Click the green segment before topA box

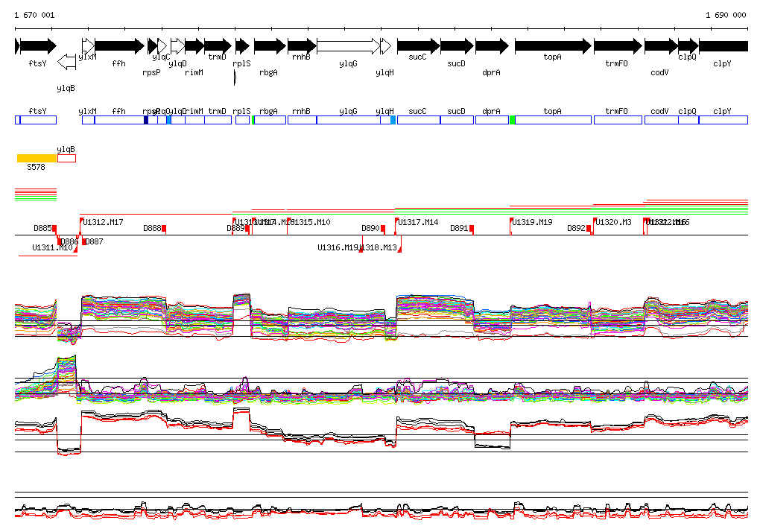[x=512, y=120]
